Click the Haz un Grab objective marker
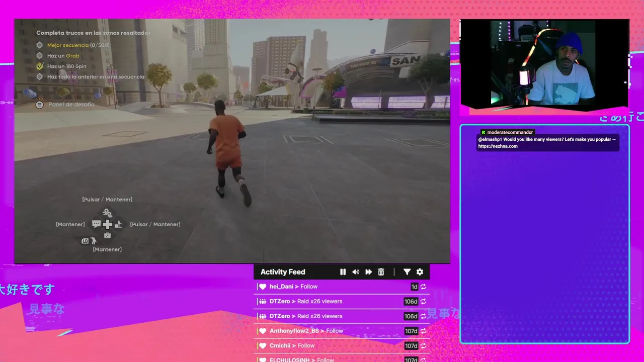Screen dimensions: 644x362 coord(40,55)
